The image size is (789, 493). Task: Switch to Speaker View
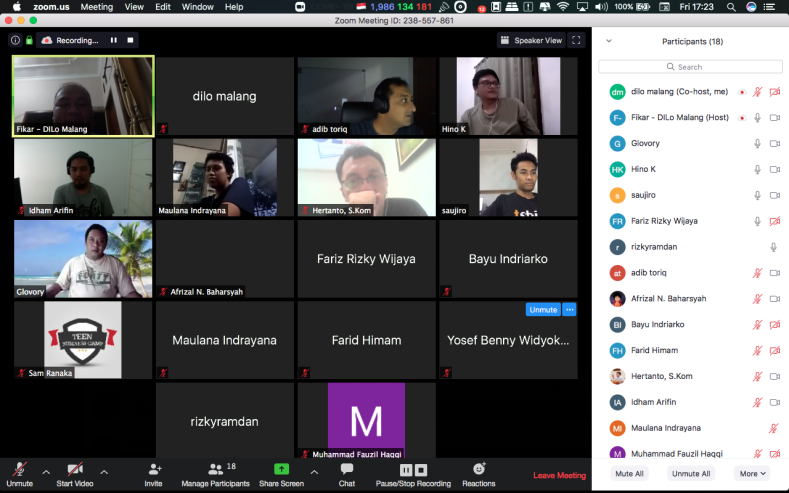click(x=531, y=40)
